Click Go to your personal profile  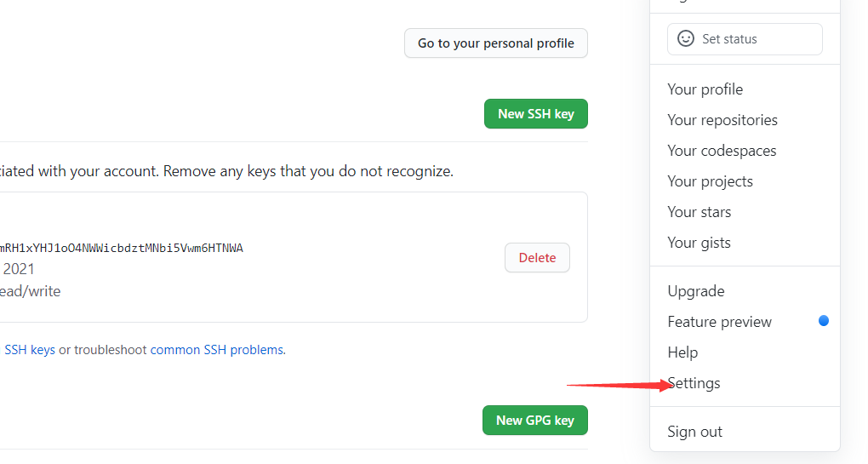[495, 43]
